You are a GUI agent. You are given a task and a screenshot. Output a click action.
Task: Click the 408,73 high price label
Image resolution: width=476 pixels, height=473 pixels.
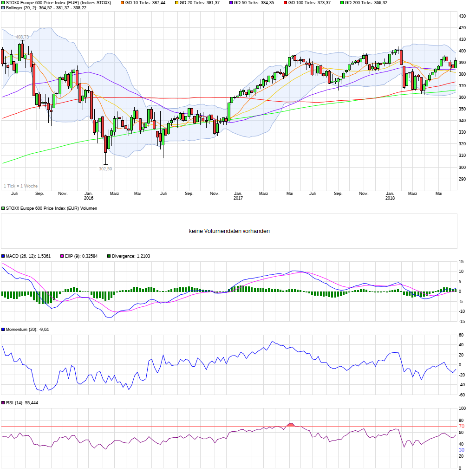22,37
